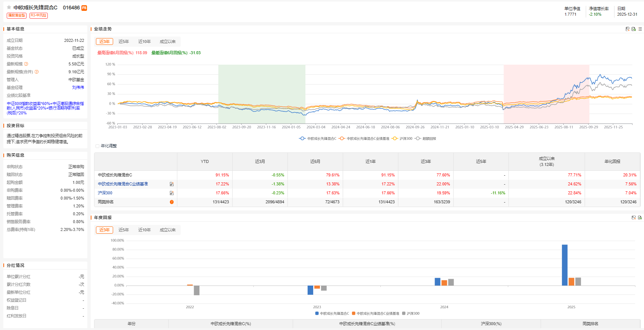
Task: Click the 最高连续6月回报(%) 118.09 text
Action: coord(122,53)
